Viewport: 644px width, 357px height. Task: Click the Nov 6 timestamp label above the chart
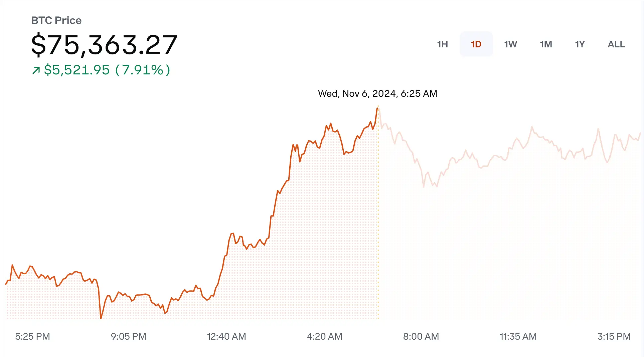click(377, 94)
